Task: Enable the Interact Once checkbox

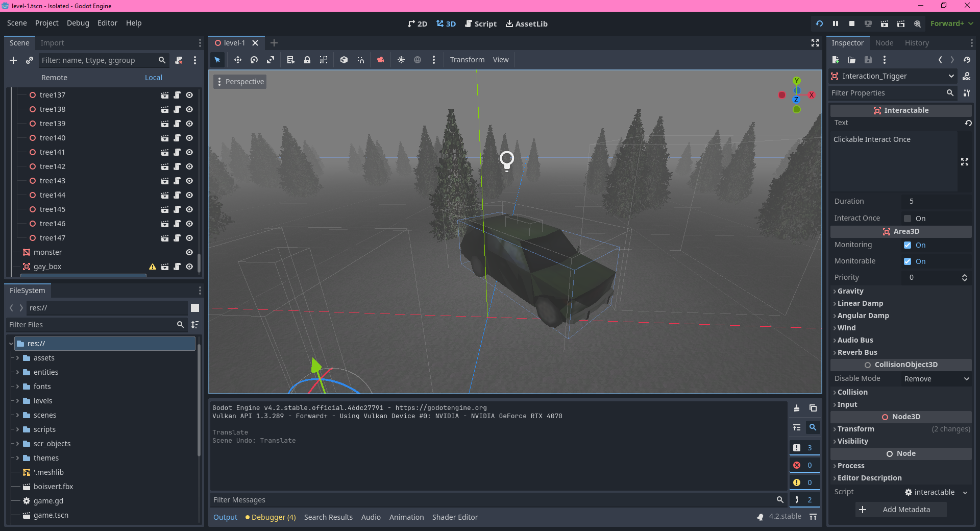Action: pos(908,219)
